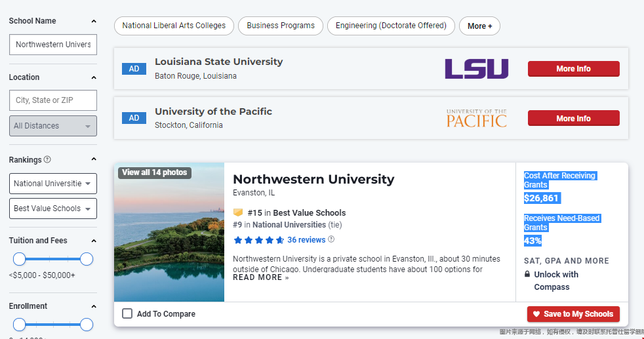Open the 36 reviews link
The height and width of the screenshot is (339, 644).
click(x=306, y=240)
